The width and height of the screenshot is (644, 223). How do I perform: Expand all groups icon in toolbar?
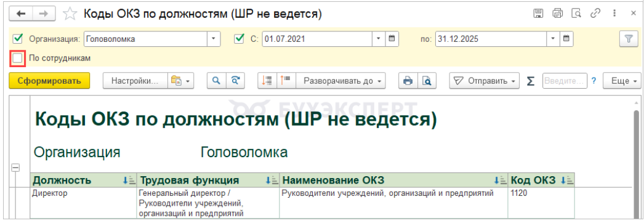tap(286, 81)
